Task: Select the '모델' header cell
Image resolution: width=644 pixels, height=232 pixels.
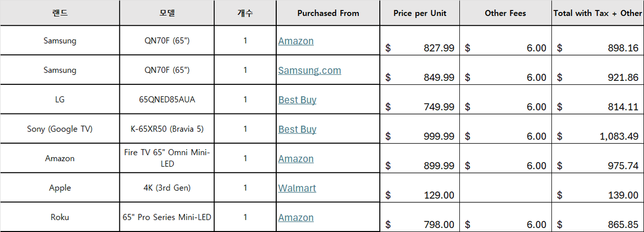Action: (167, 13)
